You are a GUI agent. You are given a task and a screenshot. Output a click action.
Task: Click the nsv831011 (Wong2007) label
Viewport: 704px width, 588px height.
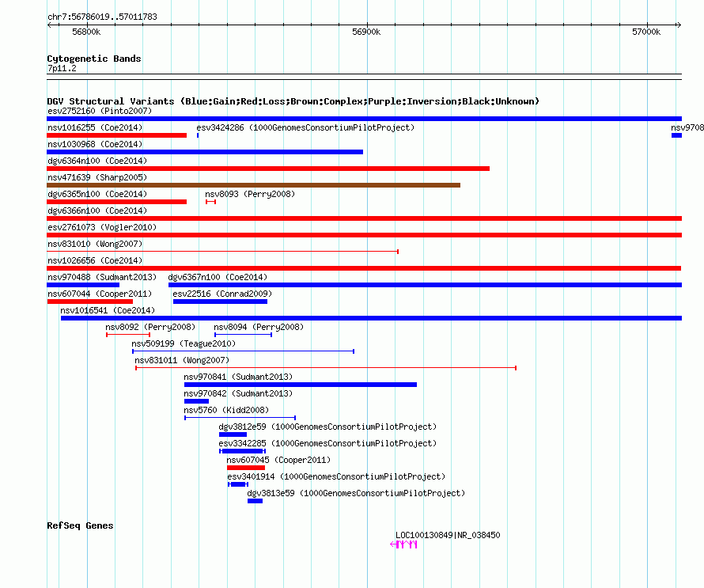pos(182,360)
